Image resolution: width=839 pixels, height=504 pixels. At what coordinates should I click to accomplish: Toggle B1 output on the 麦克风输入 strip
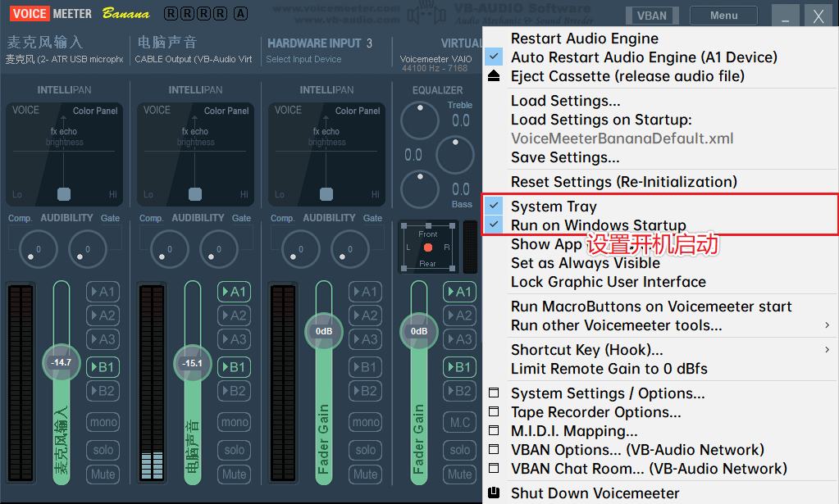(103, 366)
